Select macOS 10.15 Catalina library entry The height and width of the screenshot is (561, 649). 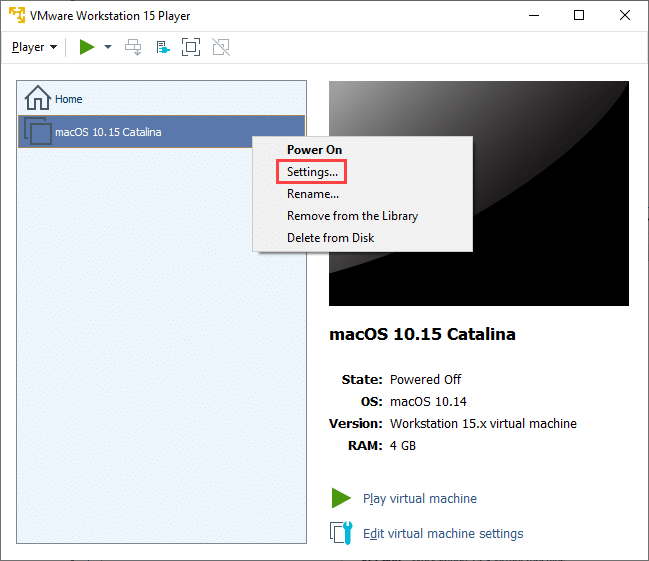161,132
